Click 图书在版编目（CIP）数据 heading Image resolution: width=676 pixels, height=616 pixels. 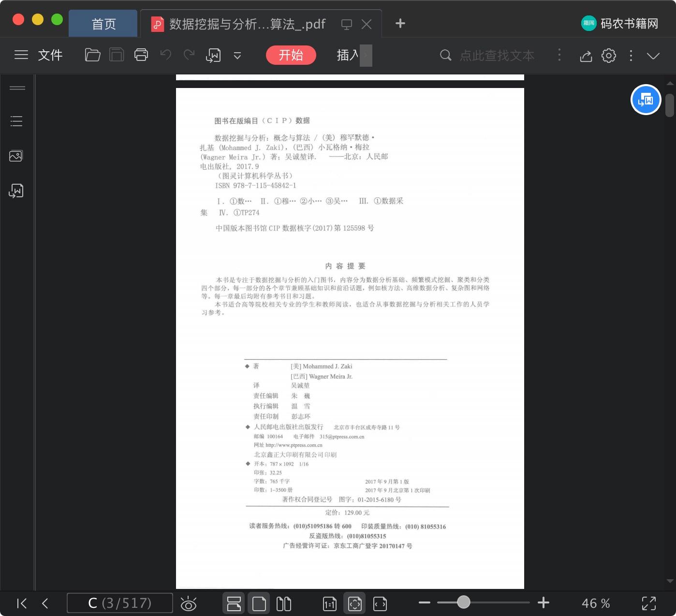[x=262, y=121]
